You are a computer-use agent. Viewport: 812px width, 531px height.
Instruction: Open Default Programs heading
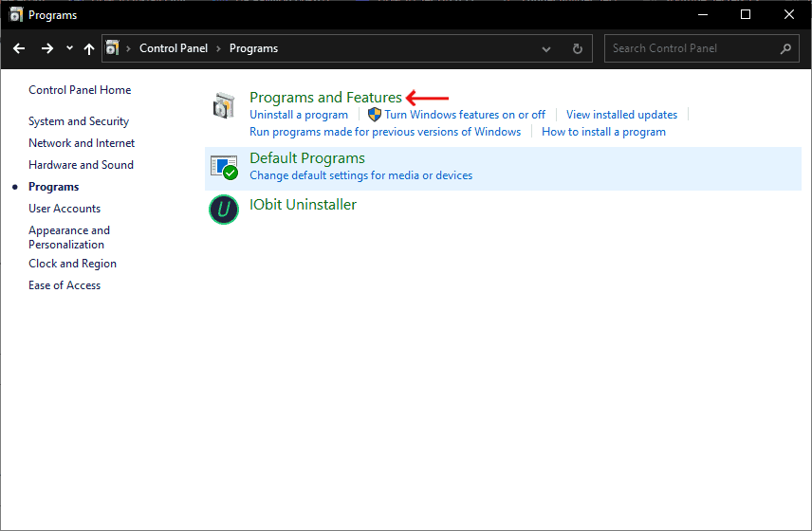[x=307, y=157]
